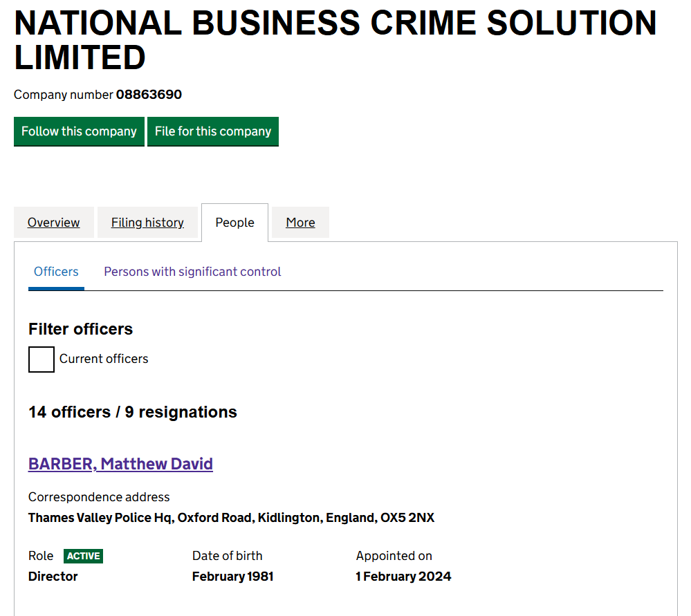691x616 pixels.
Task: Click the 14 officers / 9 resignations text
Action: (133, 412)
